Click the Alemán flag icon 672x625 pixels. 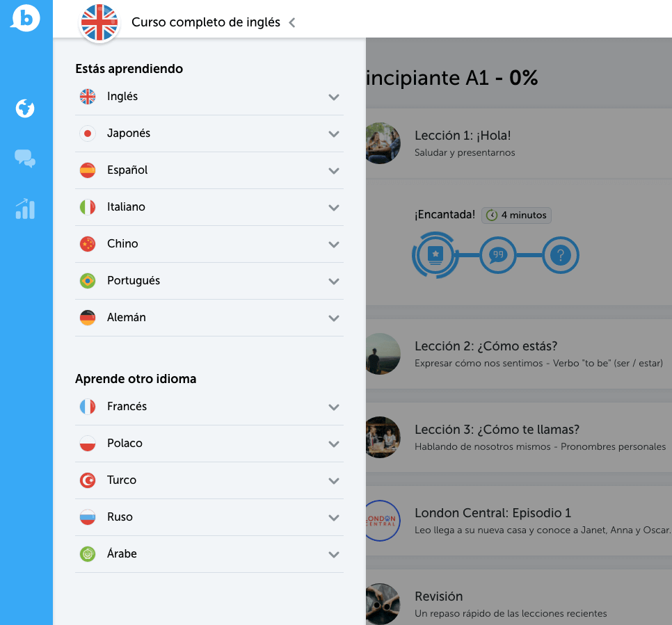(x=88, y=318)
